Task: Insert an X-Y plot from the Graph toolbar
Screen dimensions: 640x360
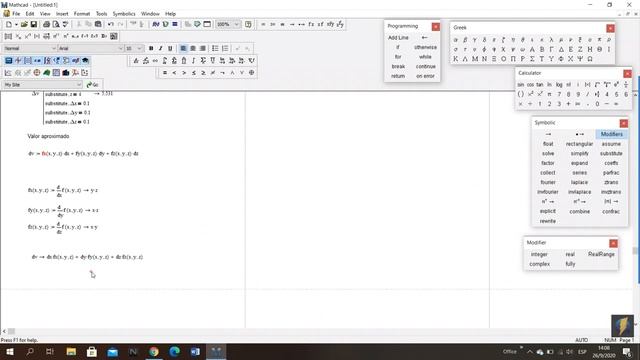Action: click(x=8, y=73)
